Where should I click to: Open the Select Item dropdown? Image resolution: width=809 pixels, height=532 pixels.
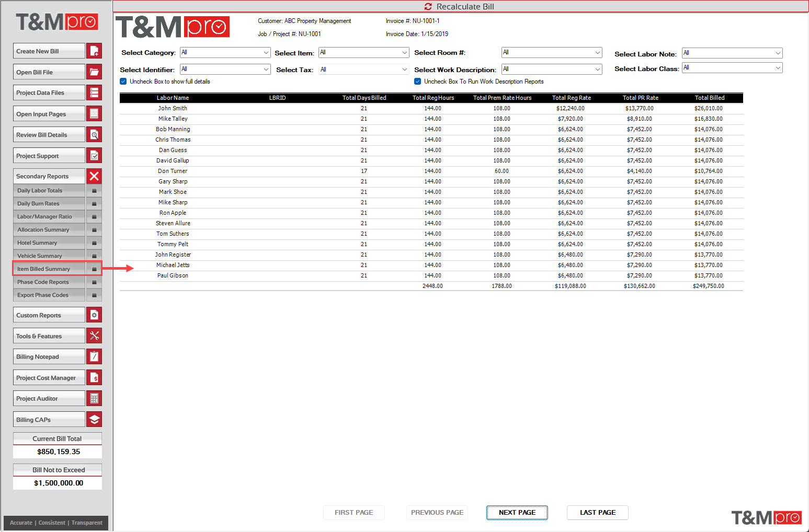pos(363,52)
